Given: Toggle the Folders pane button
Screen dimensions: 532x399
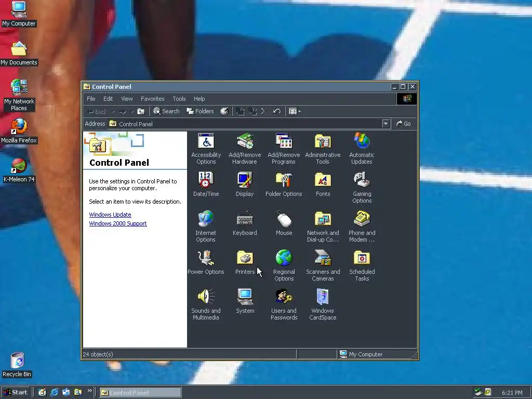Looking at the screenshot, I should tap(200, 111).
